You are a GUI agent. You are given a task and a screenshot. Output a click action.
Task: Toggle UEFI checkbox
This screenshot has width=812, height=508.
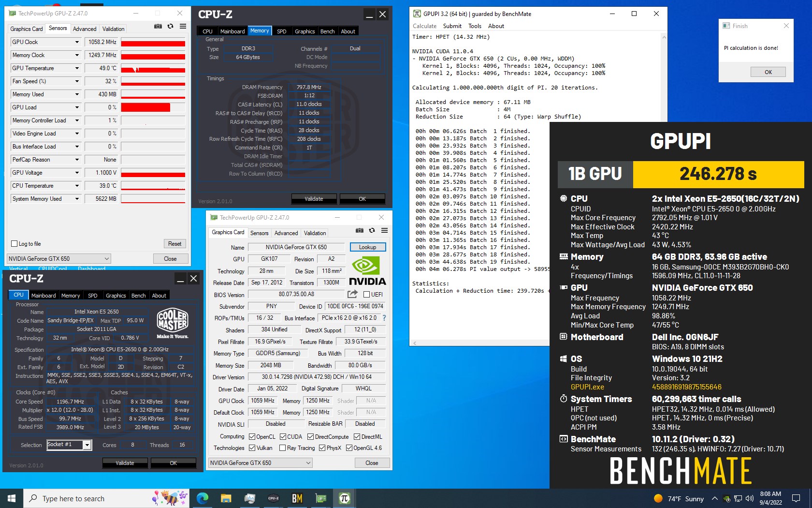[366, 294]
